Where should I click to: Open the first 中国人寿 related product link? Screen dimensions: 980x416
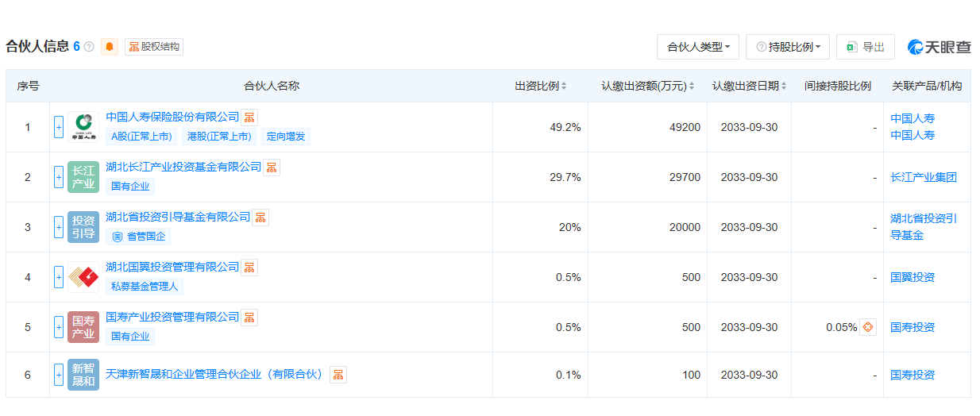912,118
